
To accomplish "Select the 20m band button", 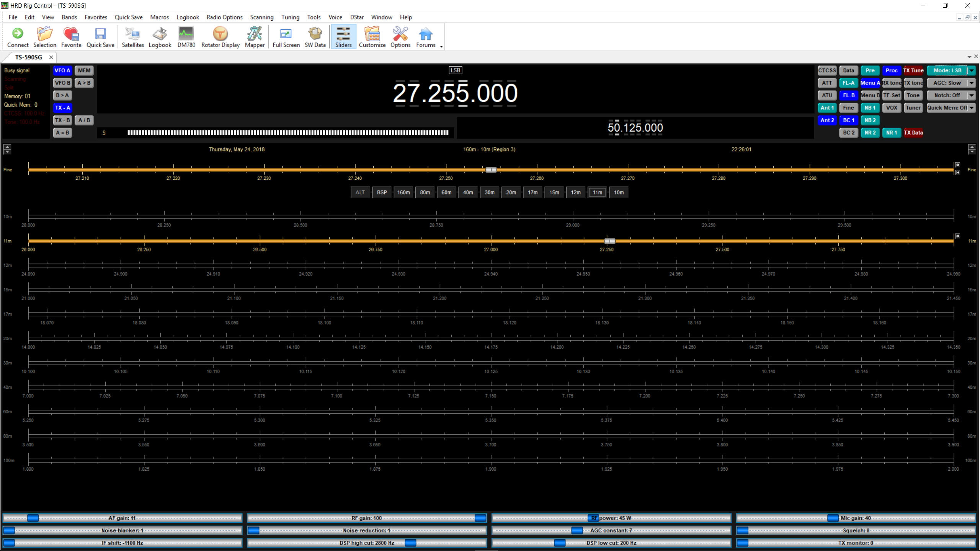I will pyautogui.click(x=511, y=192).
